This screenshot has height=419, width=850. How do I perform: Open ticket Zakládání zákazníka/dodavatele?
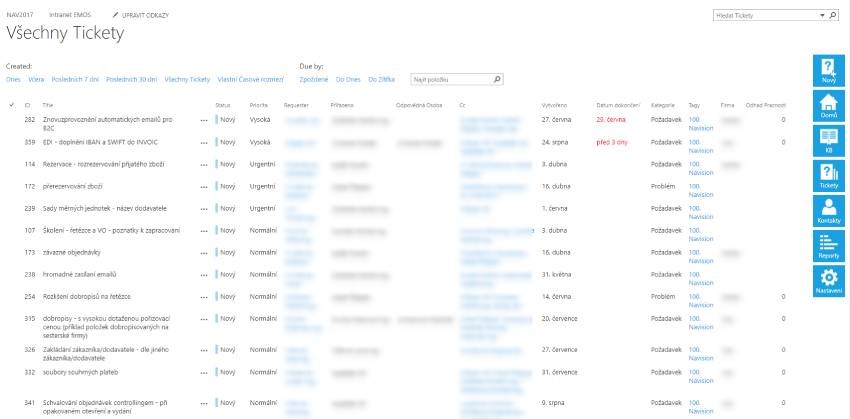point(106,354)
